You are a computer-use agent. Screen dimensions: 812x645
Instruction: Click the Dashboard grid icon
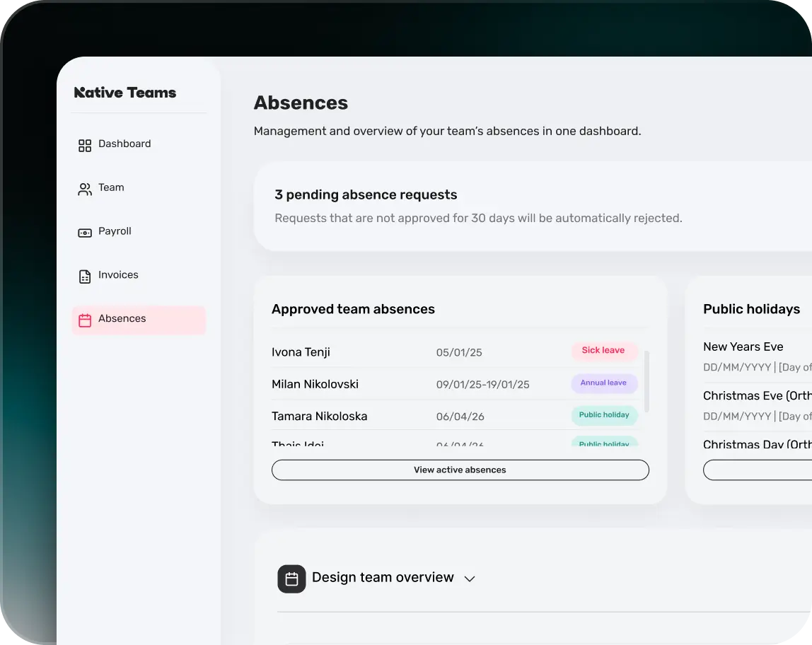[x=85, y=146]
